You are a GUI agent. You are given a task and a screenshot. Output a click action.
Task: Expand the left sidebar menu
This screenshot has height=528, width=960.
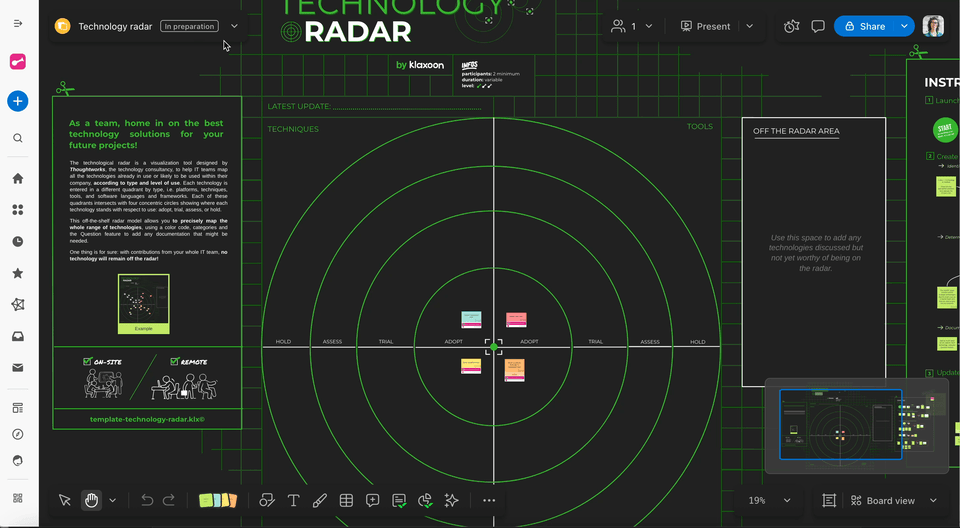pos(18,22)
